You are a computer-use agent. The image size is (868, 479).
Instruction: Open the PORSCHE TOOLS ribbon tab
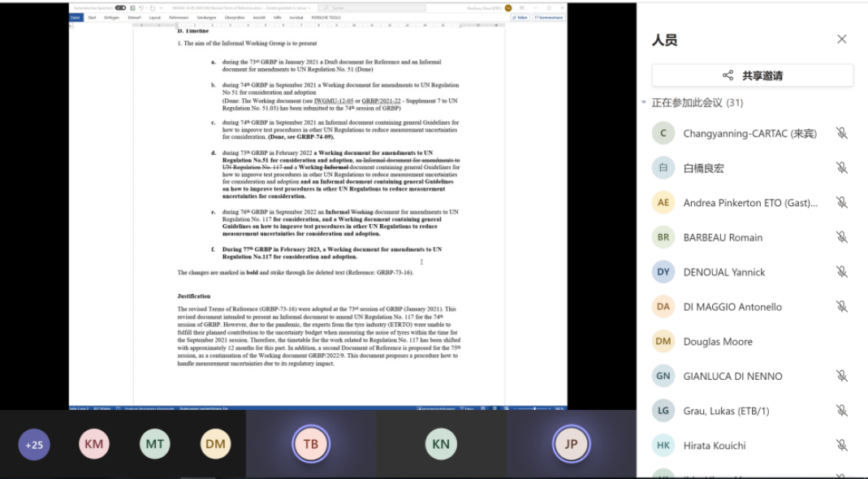[326, 16]
